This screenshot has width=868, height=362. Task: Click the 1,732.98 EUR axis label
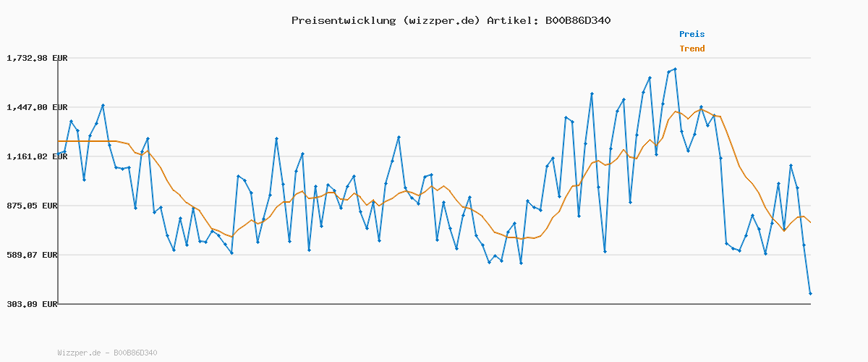pyautogui.click(x=37, y=58)
